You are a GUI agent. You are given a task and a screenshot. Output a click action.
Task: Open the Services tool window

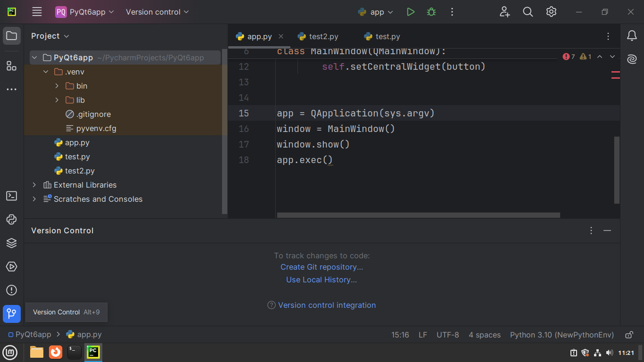(x=12, y=267)
